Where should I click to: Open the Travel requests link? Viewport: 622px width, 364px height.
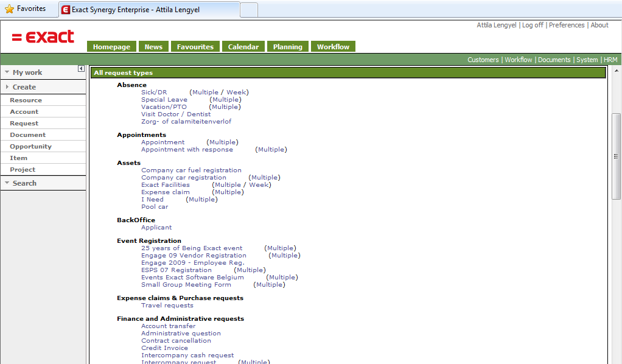pyautogui.click(x=167, y=305)
